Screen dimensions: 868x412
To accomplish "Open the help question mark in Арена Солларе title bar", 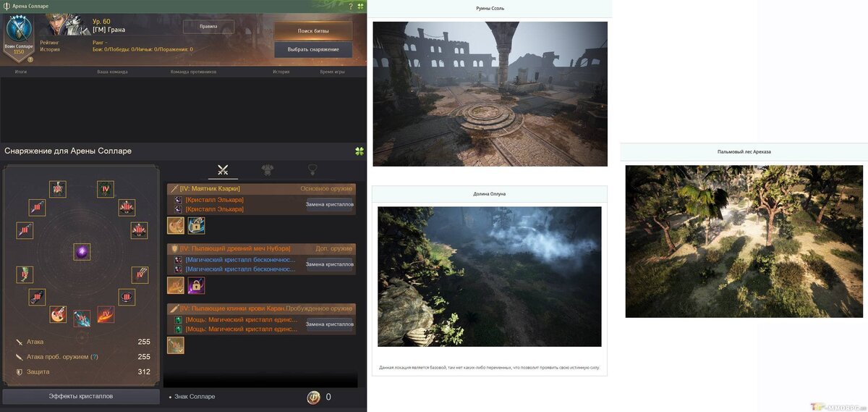I will (x=351, y=6).
